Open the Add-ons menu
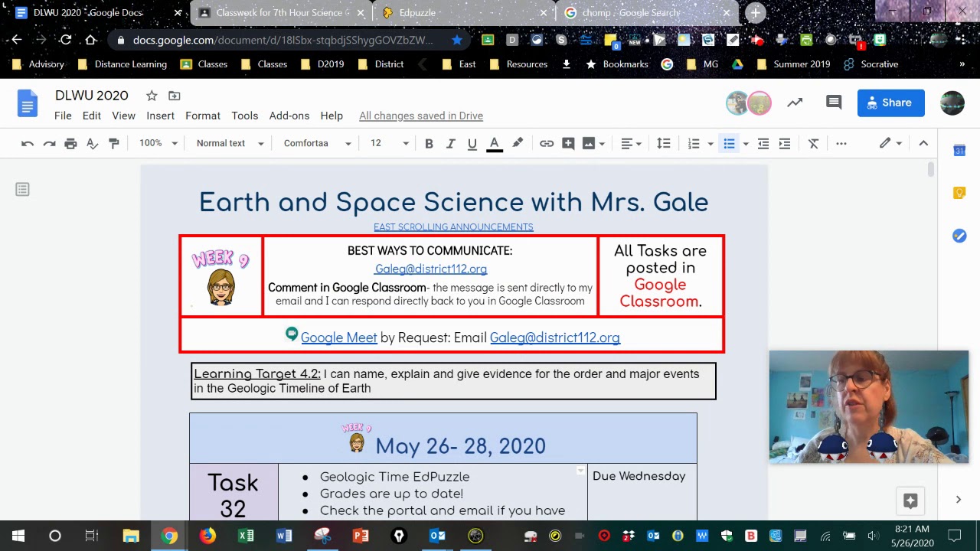Viewport: 980px width, 551px height. (x=289, y=116)
